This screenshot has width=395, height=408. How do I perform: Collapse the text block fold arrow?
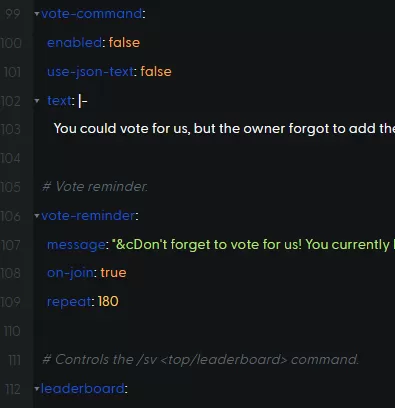pos(37,100)
